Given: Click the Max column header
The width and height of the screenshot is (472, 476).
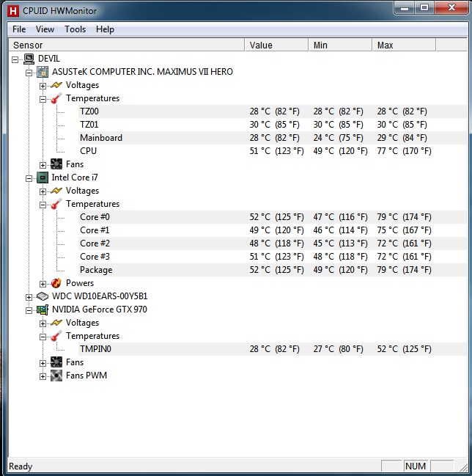Looking at the screenshot, I should click(404, 45).
